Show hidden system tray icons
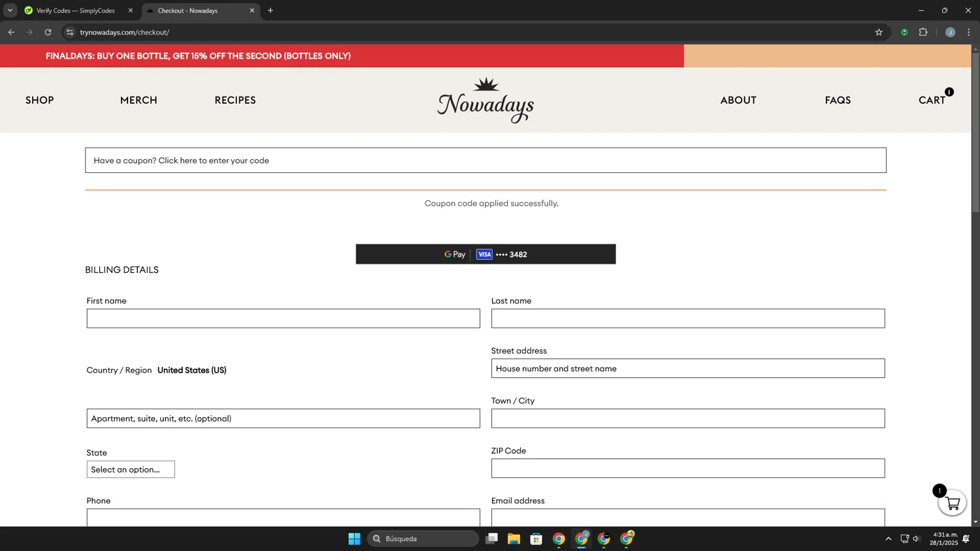The image size is (980, 551). [889, 539]
